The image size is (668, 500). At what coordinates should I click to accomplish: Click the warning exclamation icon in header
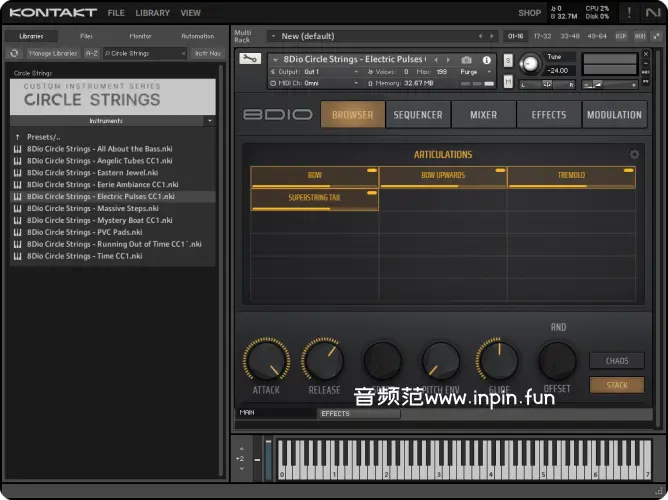(x=629, y=13)
